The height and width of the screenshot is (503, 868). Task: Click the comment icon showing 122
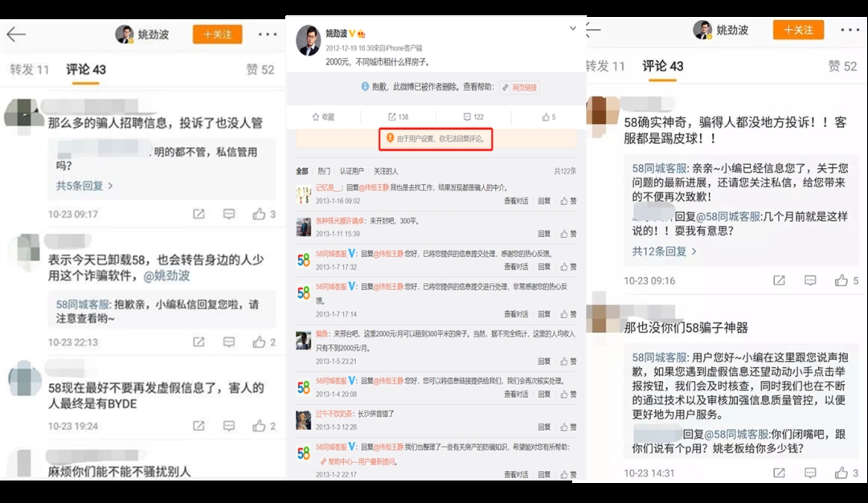coord(467,117)
